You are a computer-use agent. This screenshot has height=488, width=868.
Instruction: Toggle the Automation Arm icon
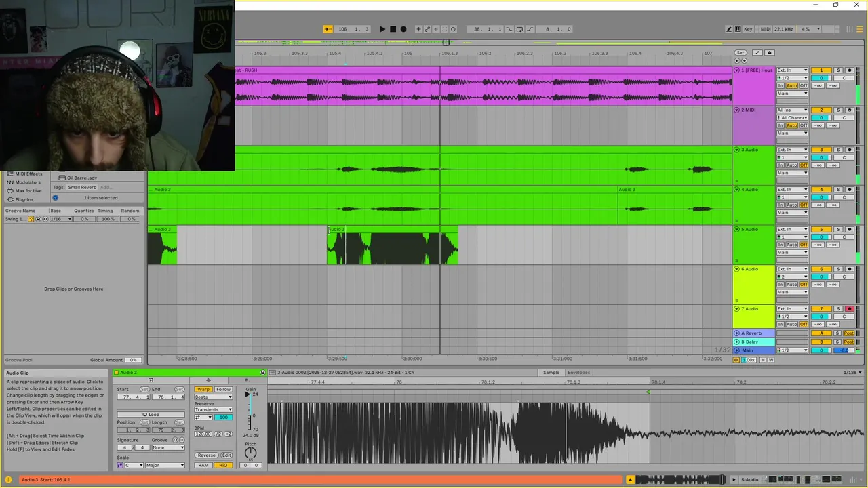(427, 29)
